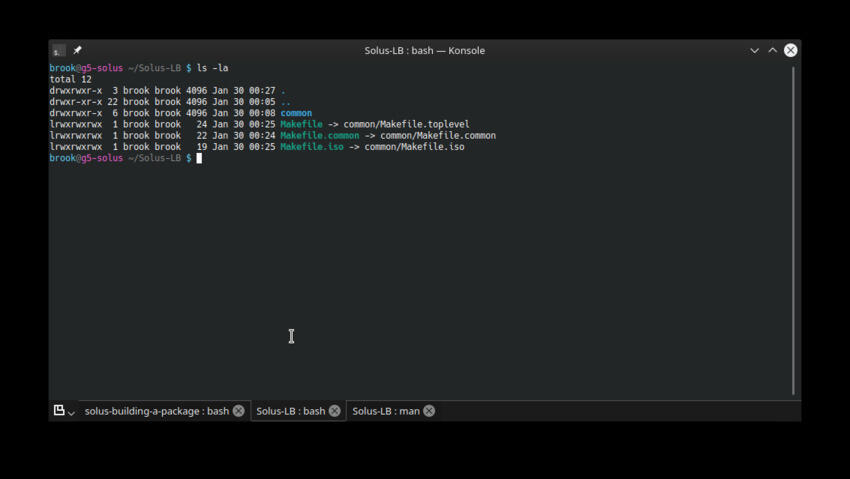Viewport: 850px width, 479px height.
Task: Close the Konsole window
Action: click(790, 50)
